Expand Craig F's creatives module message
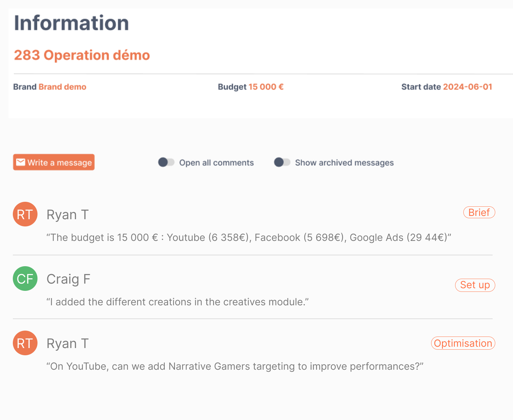This screenshot has width=513, height=420. pos(178,302)
